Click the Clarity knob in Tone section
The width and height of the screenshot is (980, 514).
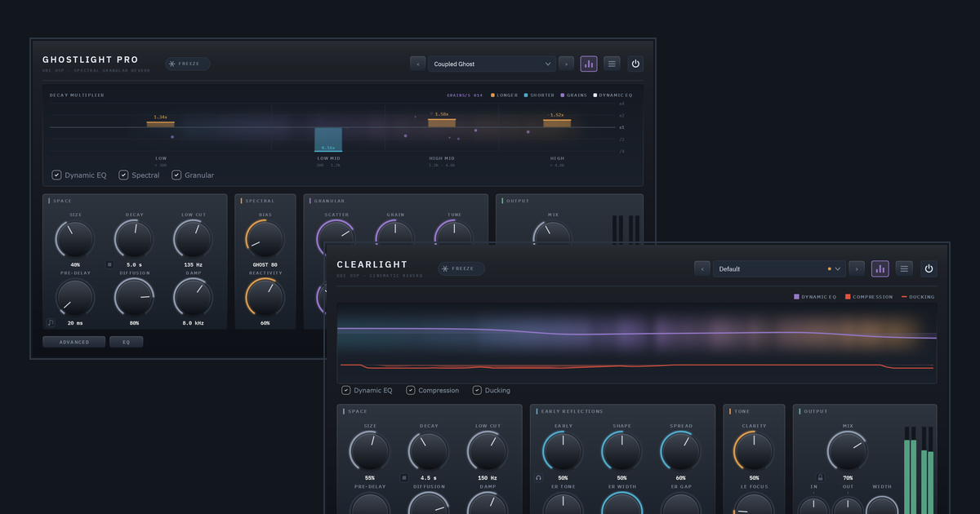point(753,452)
